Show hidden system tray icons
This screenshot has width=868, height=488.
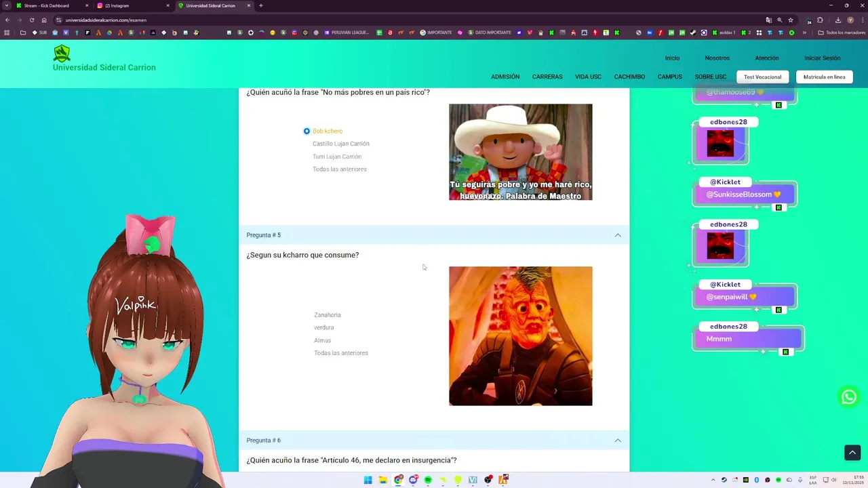click(713, 480)
